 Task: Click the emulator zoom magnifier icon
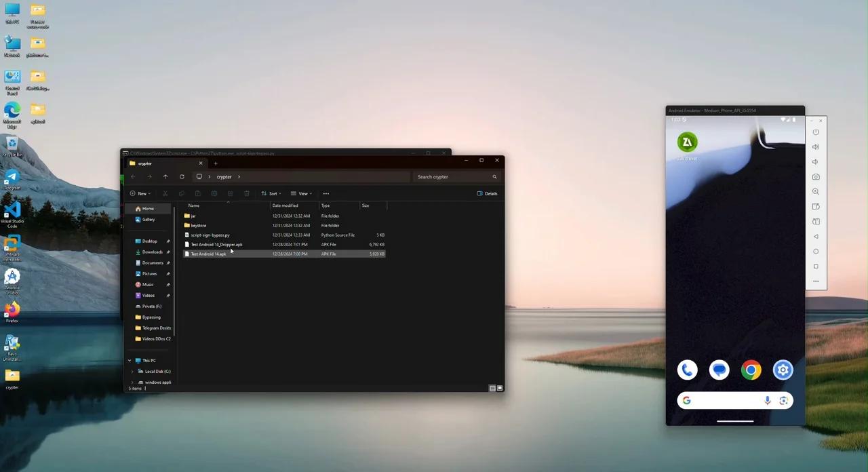816,192
